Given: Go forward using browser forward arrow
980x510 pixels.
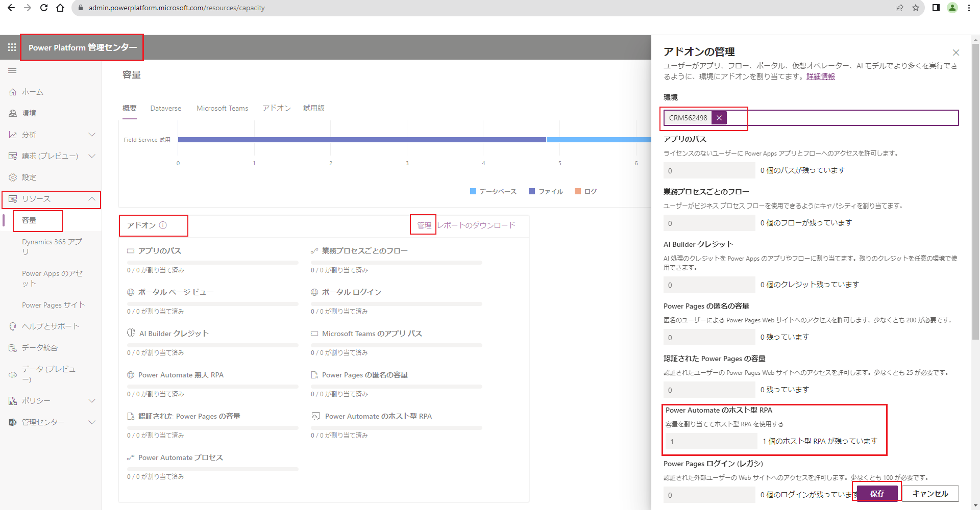Looking at the screenshot, I should (28, 8).
